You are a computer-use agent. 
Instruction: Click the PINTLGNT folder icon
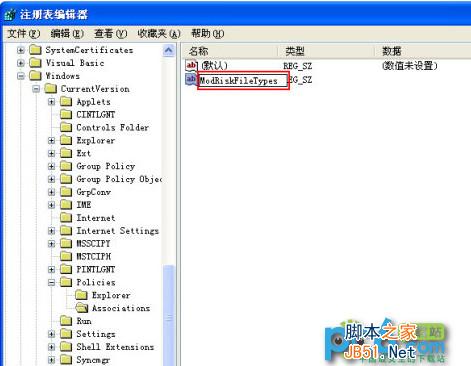66,269
